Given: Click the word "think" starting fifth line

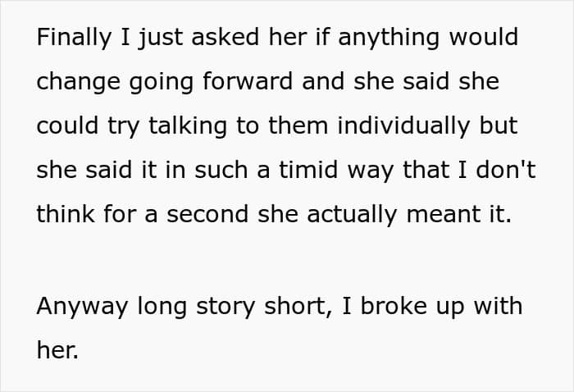Looking at the screenshot, I should click(66, 214).
